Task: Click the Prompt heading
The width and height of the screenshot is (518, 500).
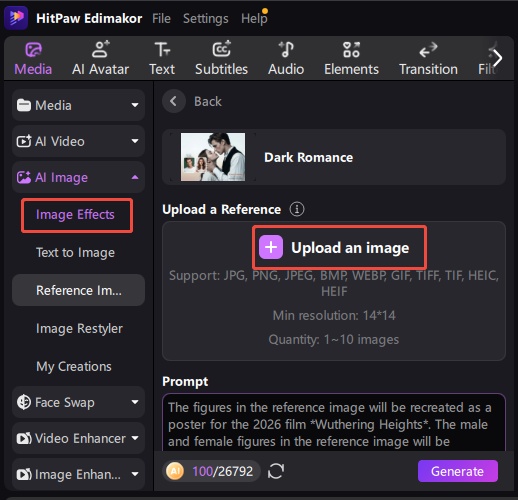Action: pos(185,382)
